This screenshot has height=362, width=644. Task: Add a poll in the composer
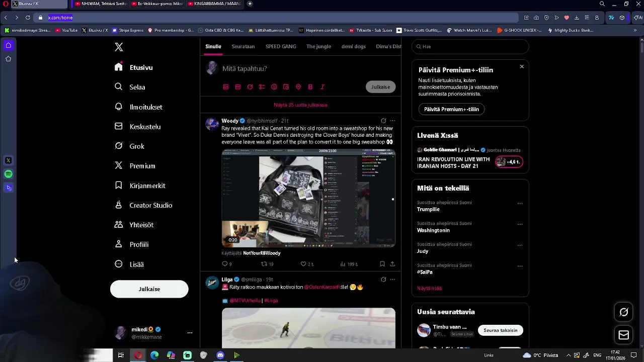pyautogui.click(x=262, y=87)
